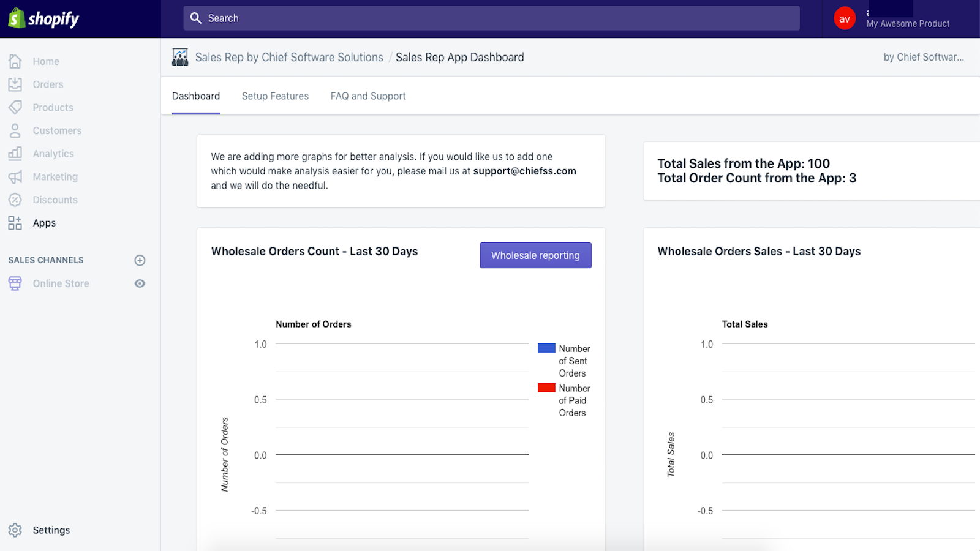Click Wholesale Orders Count - Last 30 Days heading
This screenshot has height=551, width=980.
coord(314,252)
